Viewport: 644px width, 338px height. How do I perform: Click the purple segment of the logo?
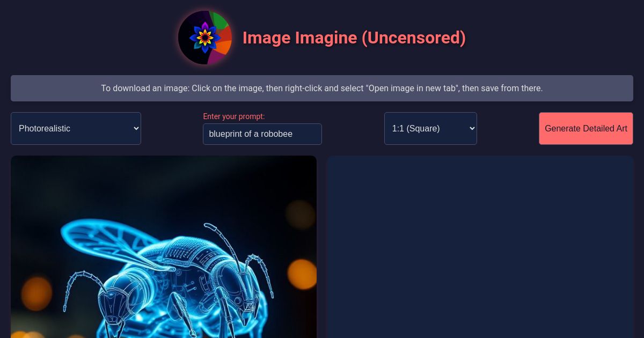(x=216, y=57)
